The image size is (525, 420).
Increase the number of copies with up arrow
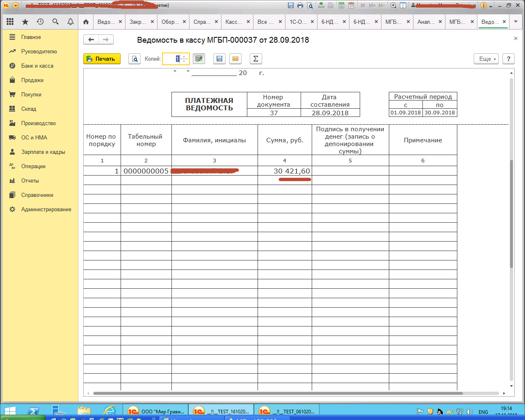click(184, 57)
